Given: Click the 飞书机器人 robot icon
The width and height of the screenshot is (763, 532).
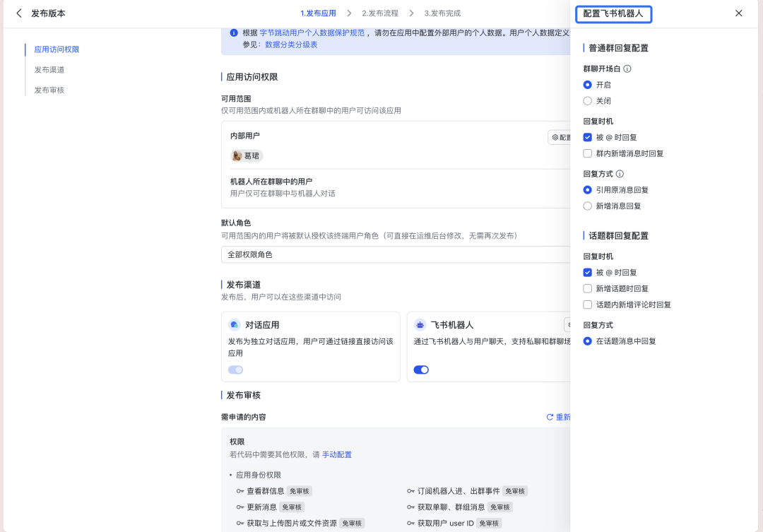Looking at the screenshot, I should tap(420, 325).
